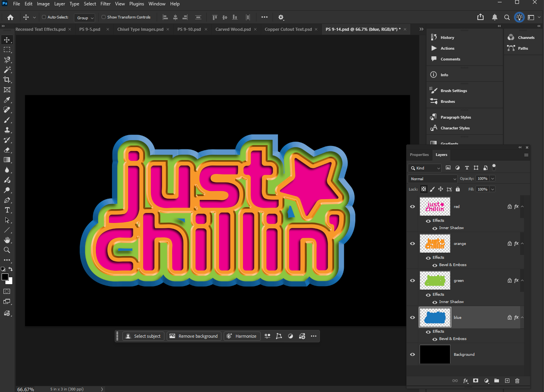544x392 pixels.
Task: Pick the Horizontal Type tool
Action: pyautogui.click(x=7, y=210)
